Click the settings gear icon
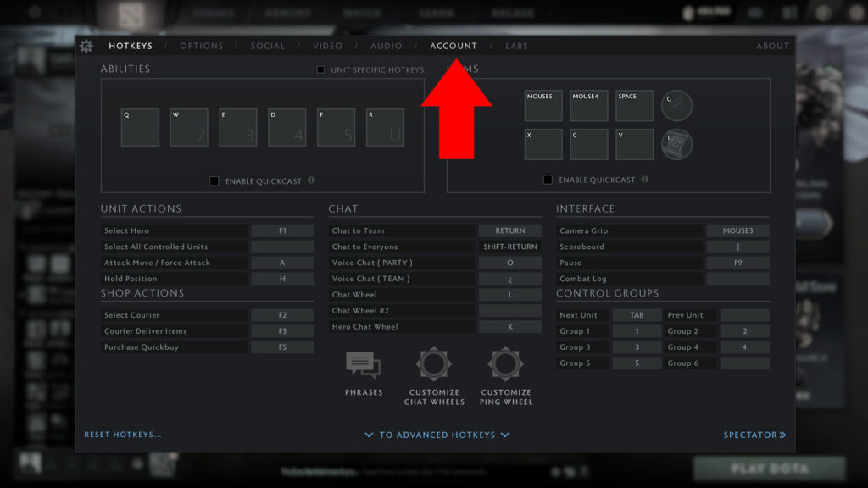The image size is (868, 488). [86, 46]
